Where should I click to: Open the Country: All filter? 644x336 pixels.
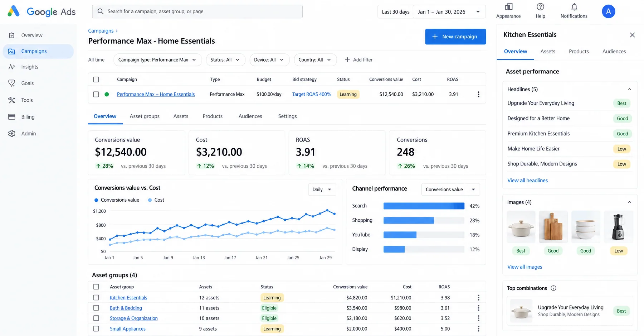click(x=315, y=60)
